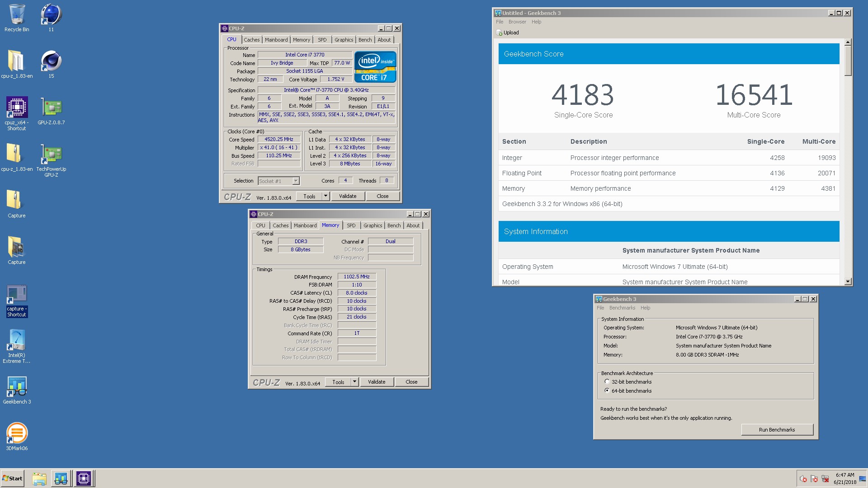Image resolution: width=868 pixels, height=488 pixels.
Task: Click scroll up arrow in Geekbench results
Action: [x=848, y=42]
